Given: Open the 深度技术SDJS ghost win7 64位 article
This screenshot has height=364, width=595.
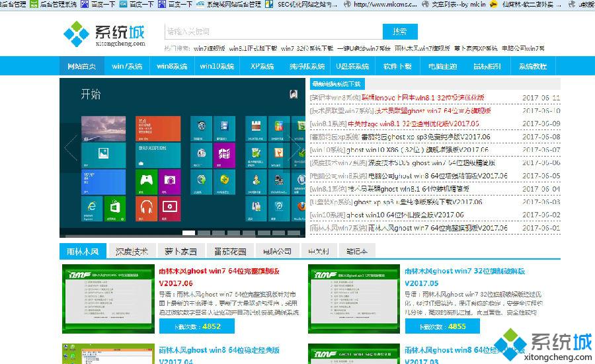Looking at the screenshot, I should (x=432, y=163).
